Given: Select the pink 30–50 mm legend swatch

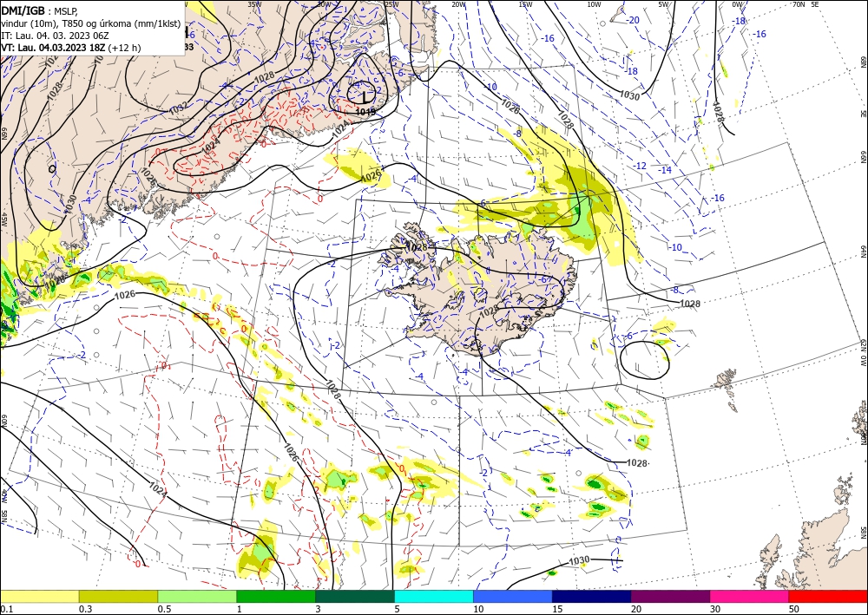Looking at the screenshot, I should [750, 596].
